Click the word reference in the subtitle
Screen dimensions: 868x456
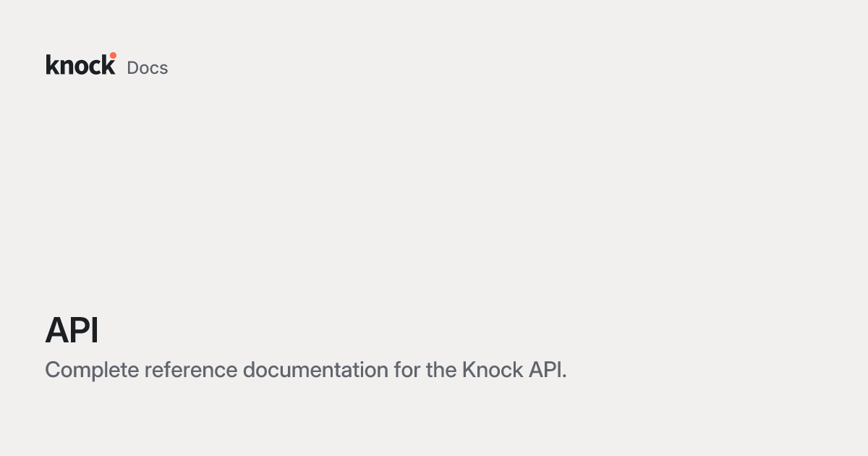pos(191,371)
